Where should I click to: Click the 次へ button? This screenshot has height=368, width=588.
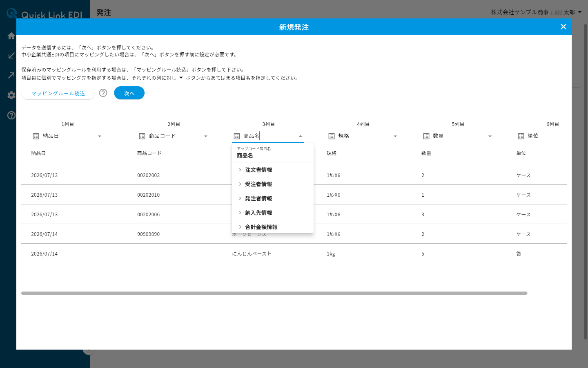coord(129,93)
